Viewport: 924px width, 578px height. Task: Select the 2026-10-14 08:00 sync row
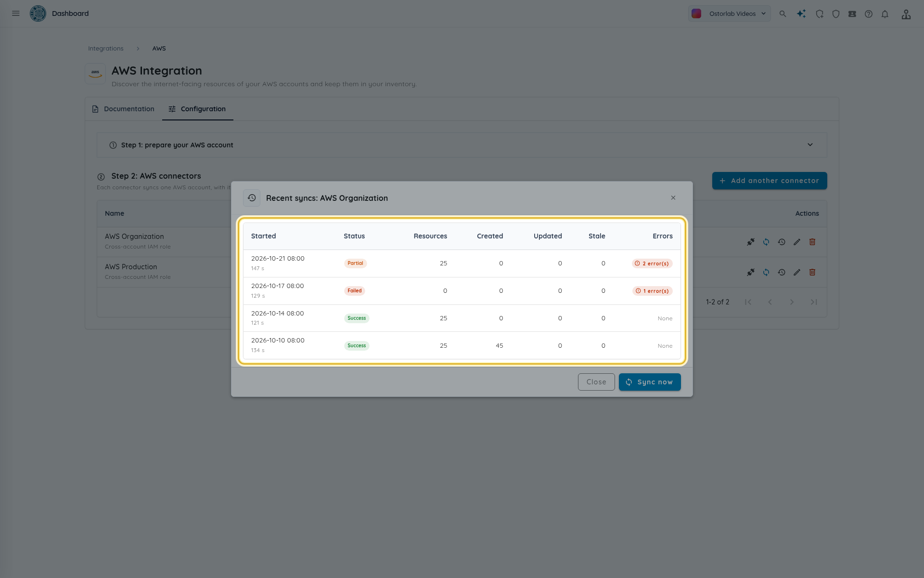pyautogui.click(x=462, y=318)
